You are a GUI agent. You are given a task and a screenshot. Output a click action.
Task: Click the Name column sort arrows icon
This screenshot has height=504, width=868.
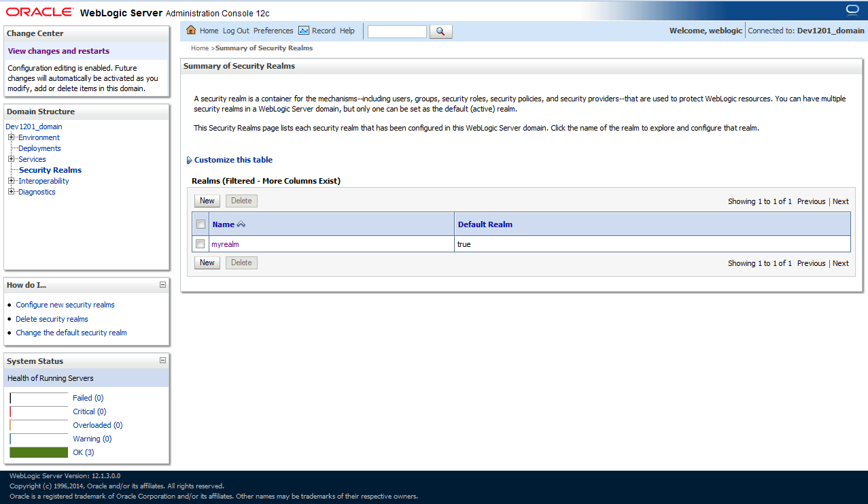coord(241,224)
